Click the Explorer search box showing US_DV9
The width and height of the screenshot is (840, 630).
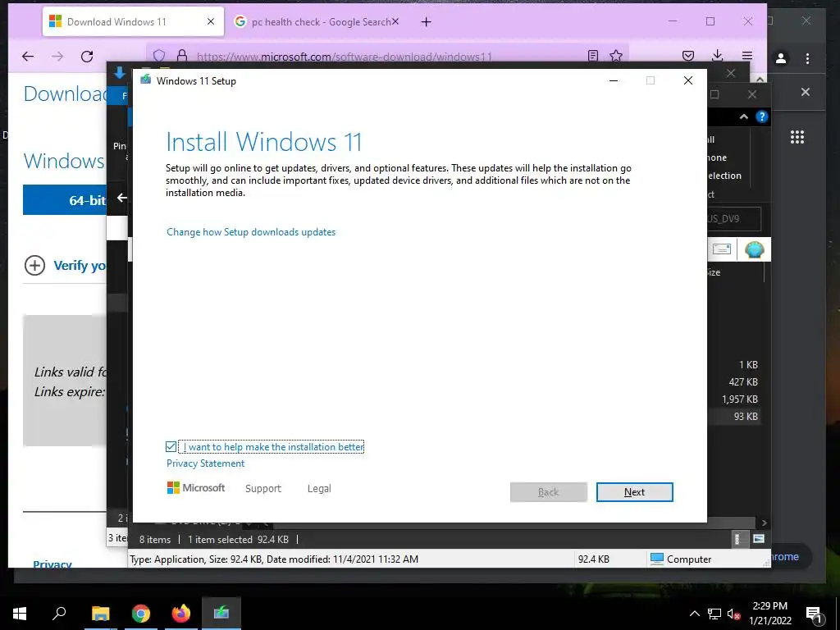[x=734, y=218]
